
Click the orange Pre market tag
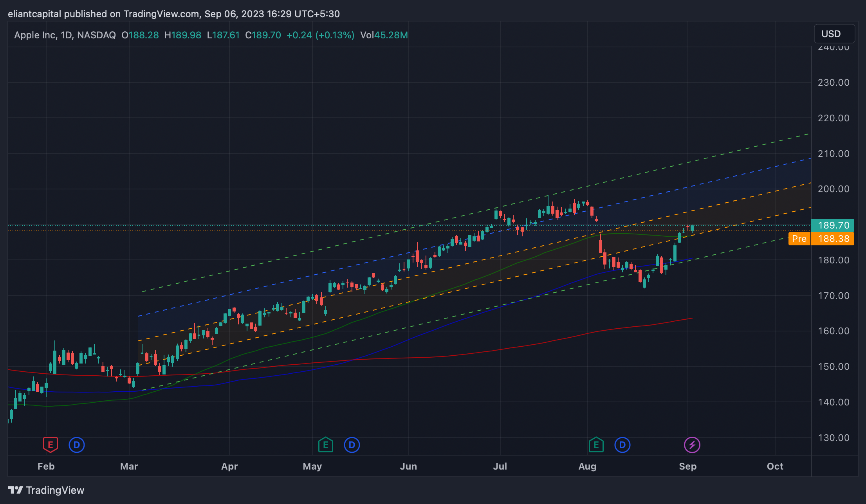[x=799, y=239]
